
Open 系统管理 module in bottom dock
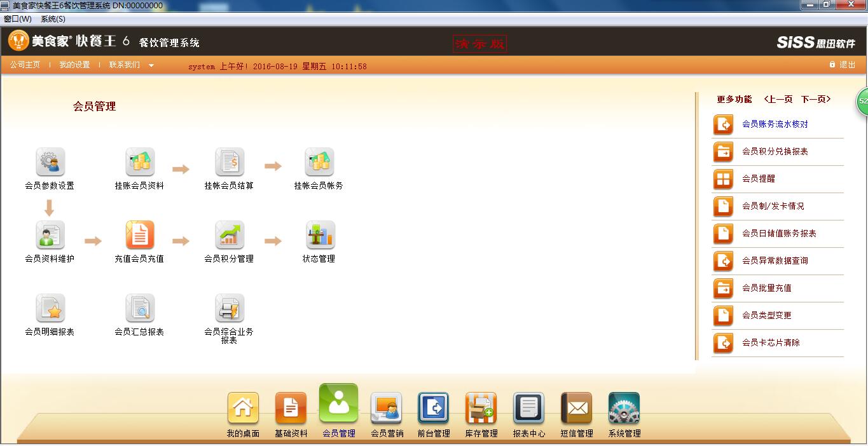pyautogui.click(x=624, y=409)
